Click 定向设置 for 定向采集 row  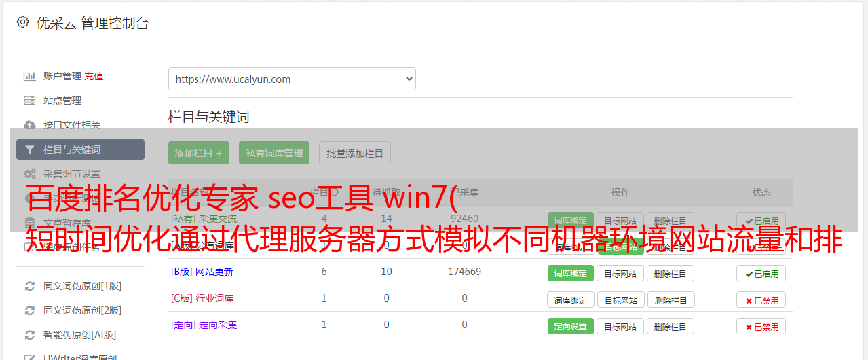pyautogui.click(x=571, y=326)
